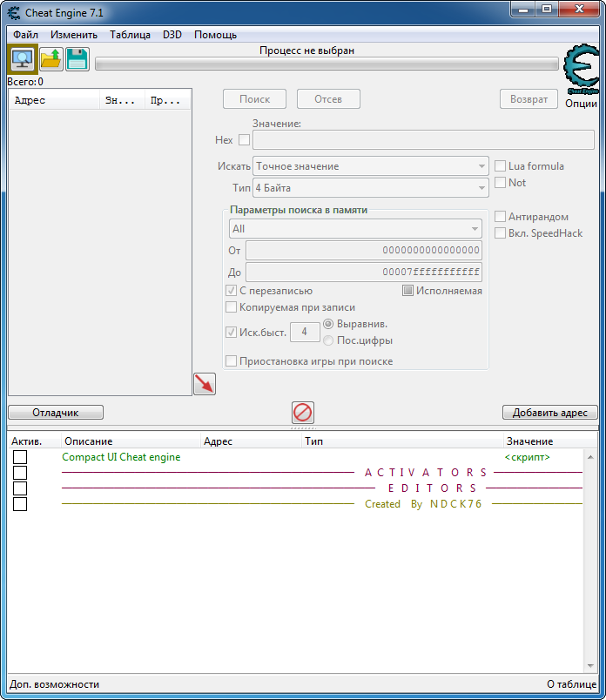Toggle the Иск.быст. checkbox

coord(231,332)
